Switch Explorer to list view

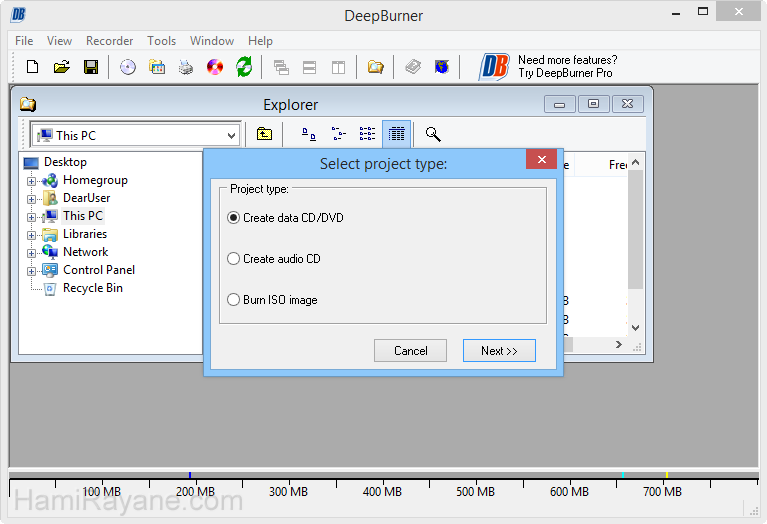[367, 134]
